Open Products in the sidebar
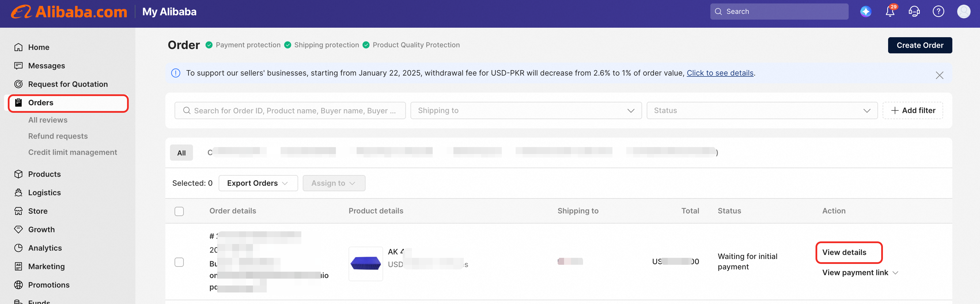Image resolution: width=980 pixels, height=304 pixels. point(44,174)
